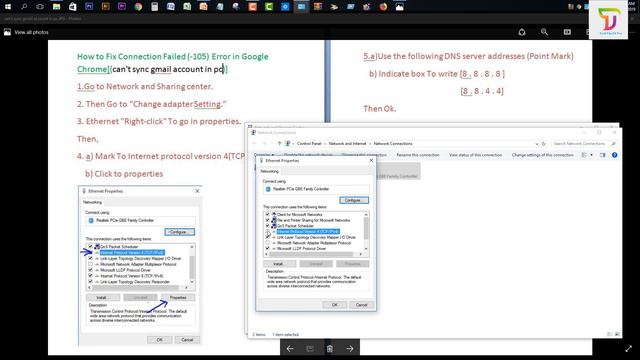Viewport: 640px width, 360px height.
Task: Open the address bar history dropdown
Action: (536, 144)
